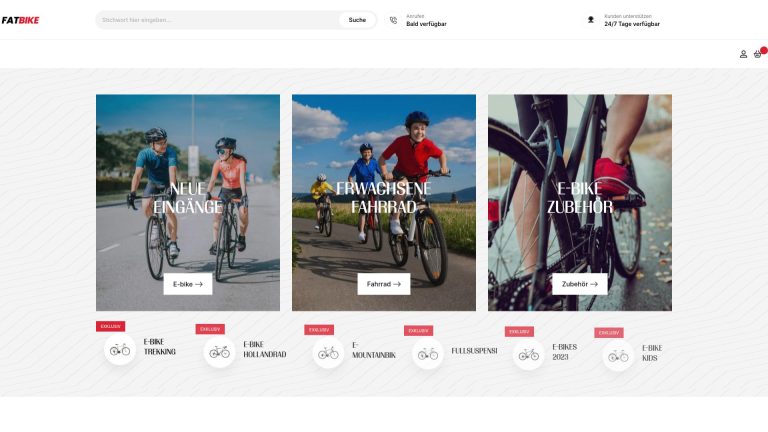Open the Erwachsene Fahrrad banner image

coord(384,203)
